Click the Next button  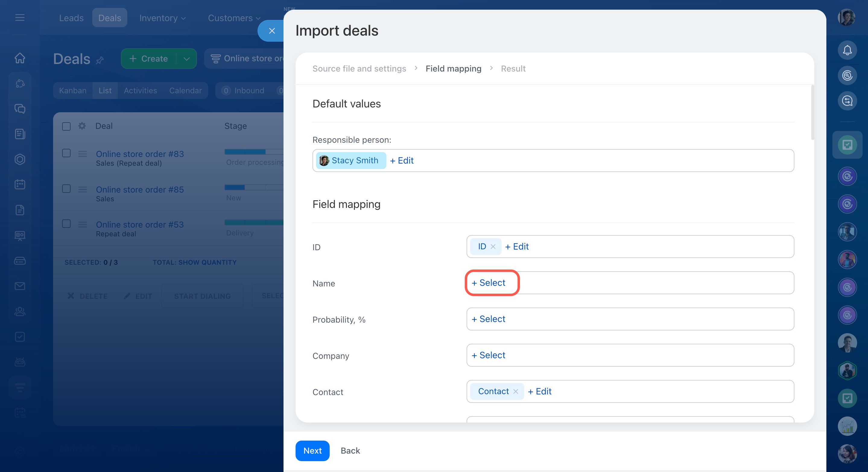tap(312, 451)
